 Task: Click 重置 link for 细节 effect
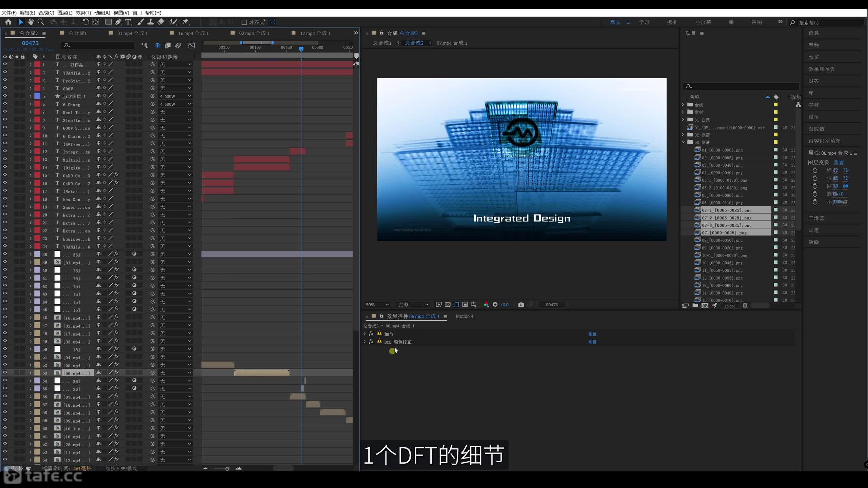coord(592,334)
